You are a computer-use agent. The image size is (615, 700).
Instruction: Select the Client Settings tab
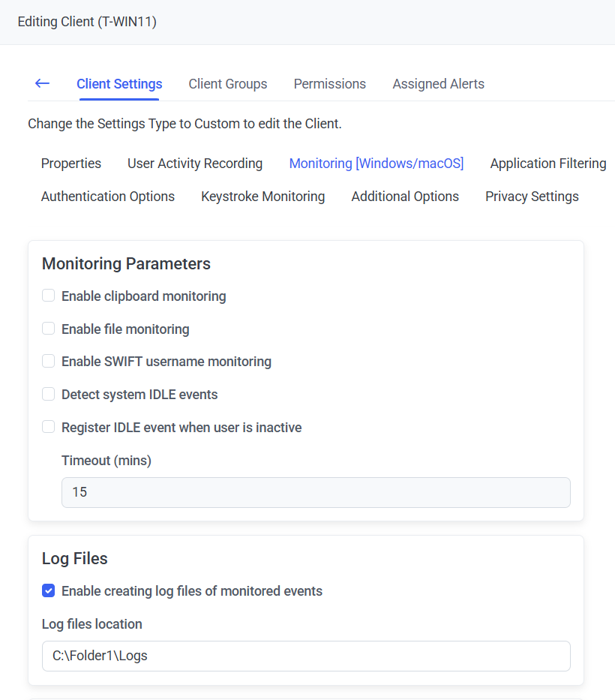(119, 84)
